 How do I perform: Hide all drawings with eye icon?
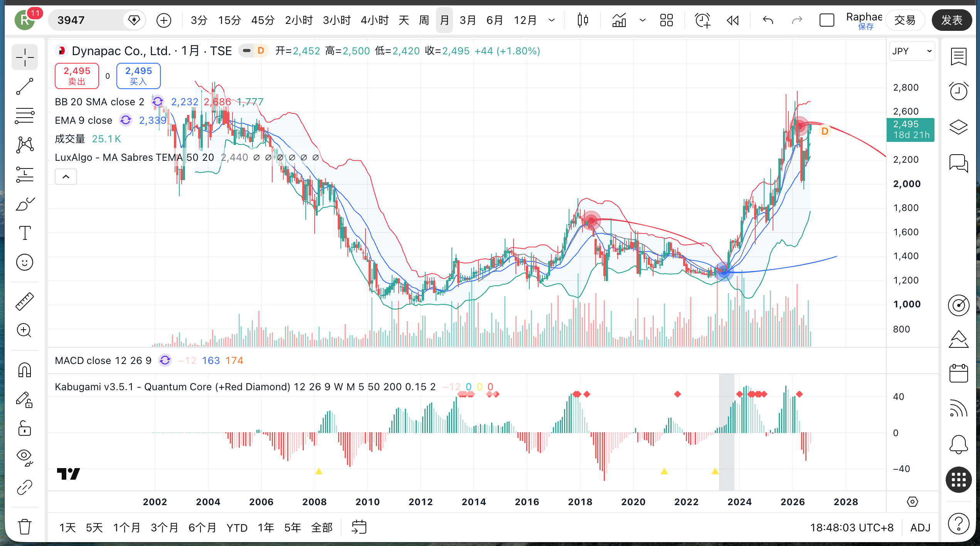[25, 458]
